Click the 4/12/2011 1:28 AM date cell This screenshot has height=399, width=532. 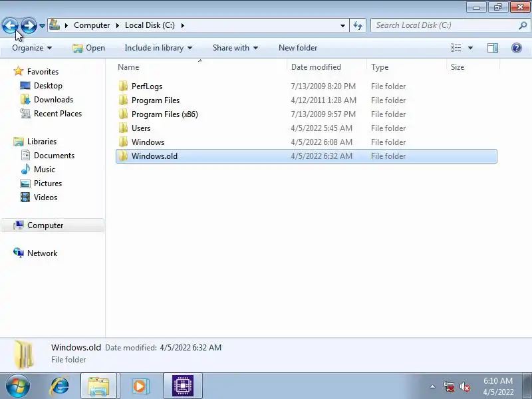323,100
